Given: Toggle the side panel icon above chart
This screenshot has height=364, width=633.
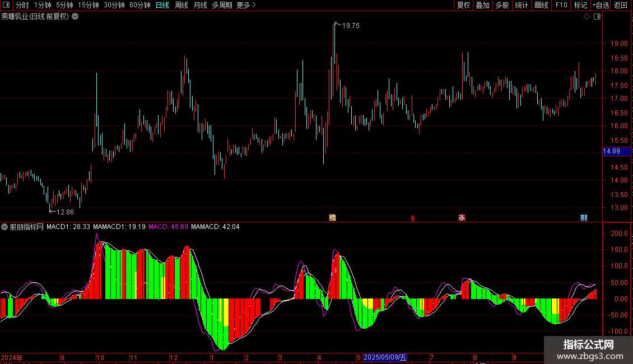Looking at the screenshot, I should click(x=597, y=17).
